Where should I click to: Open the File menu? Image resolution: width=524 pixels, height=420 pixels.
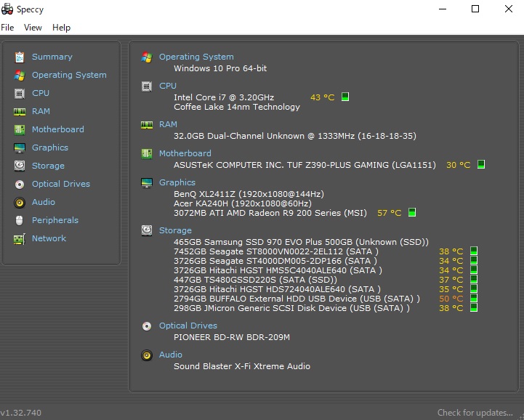7,28
